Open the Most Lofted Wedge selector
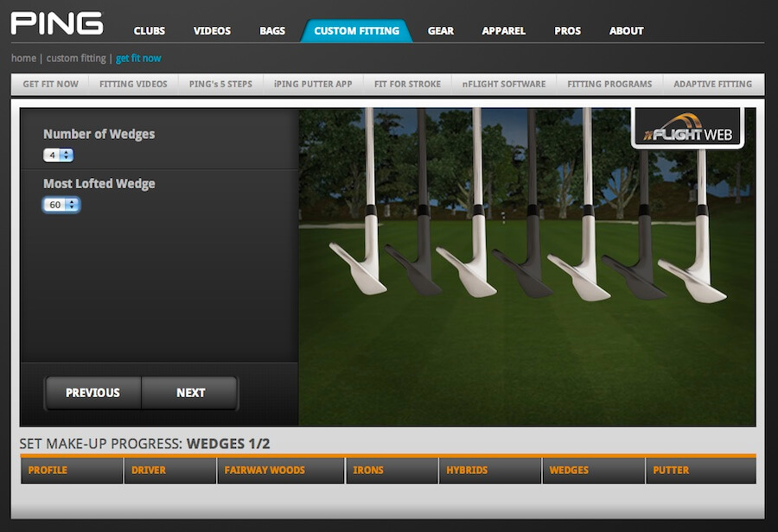 (x=61, y=205)
